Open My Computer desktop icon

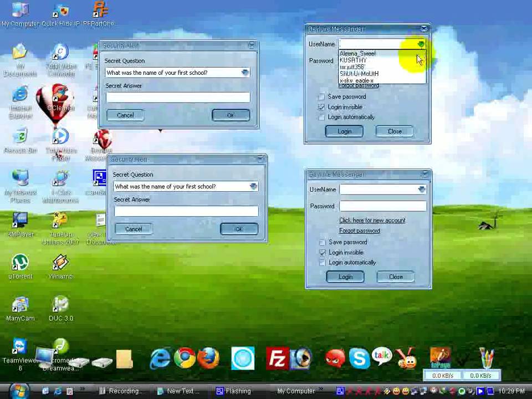pyautogui.click(x=20, y=13)
